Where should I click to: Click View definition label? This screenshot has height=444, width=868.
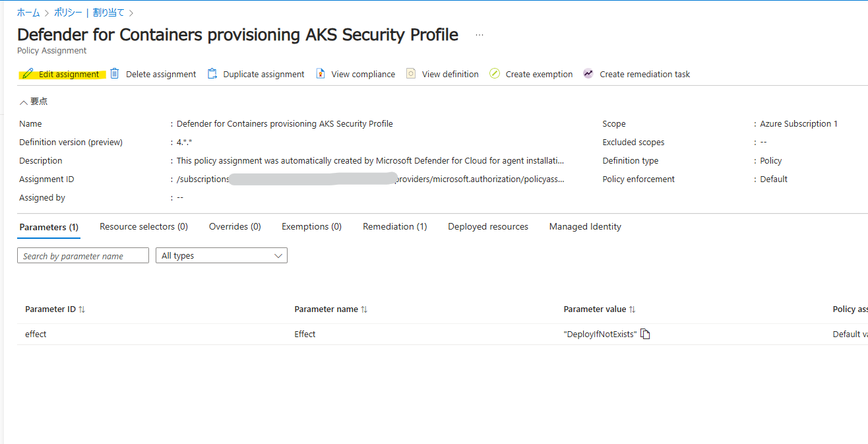coord(450,74)
